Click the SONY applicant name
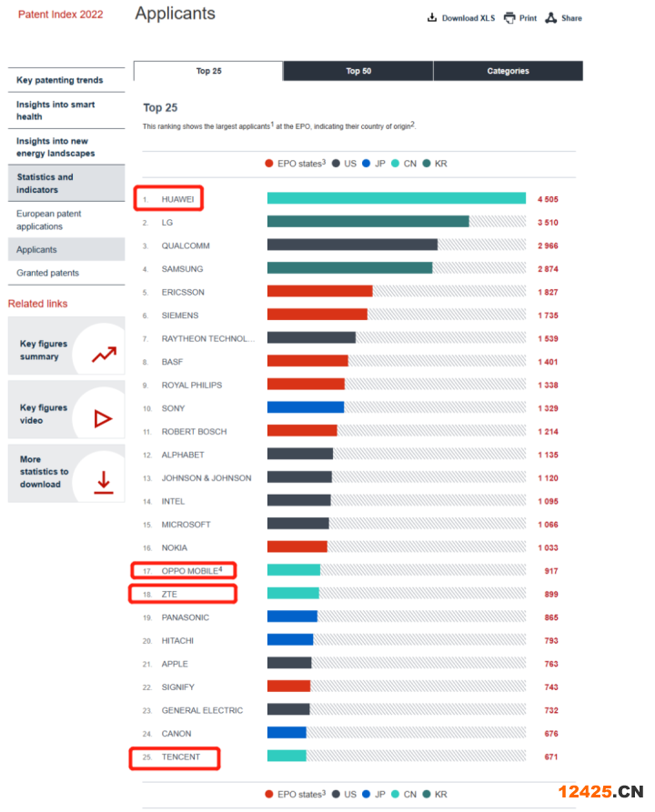The height and width of the screenshot is (812, 655). pos(173,408)
